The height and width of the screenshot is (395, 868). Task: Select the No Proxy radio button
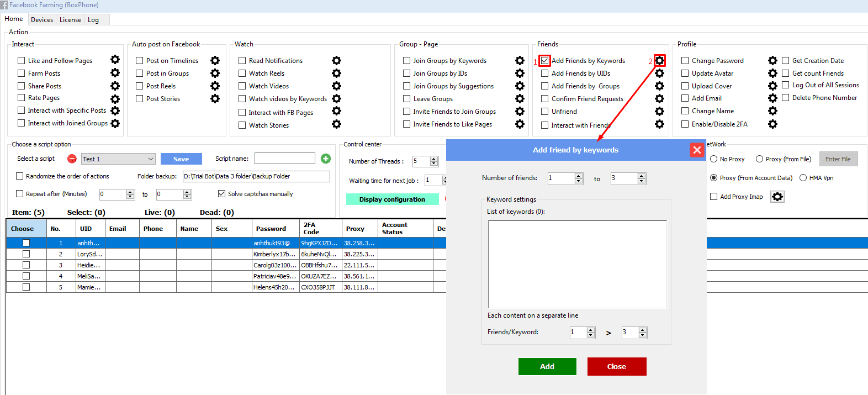[713, 159]
